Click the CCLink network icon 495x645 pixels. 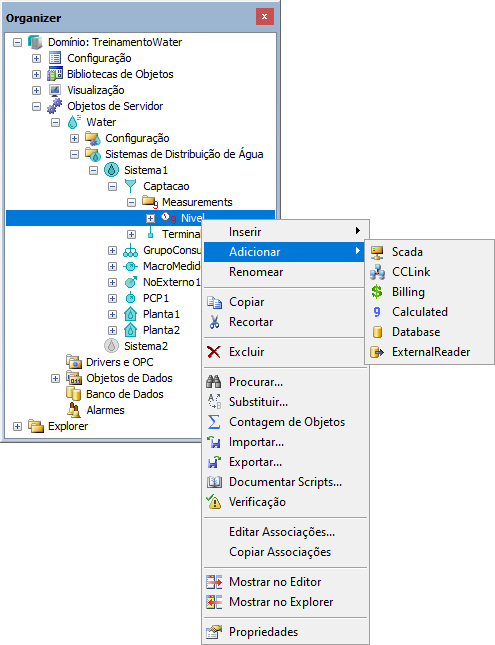377,272
